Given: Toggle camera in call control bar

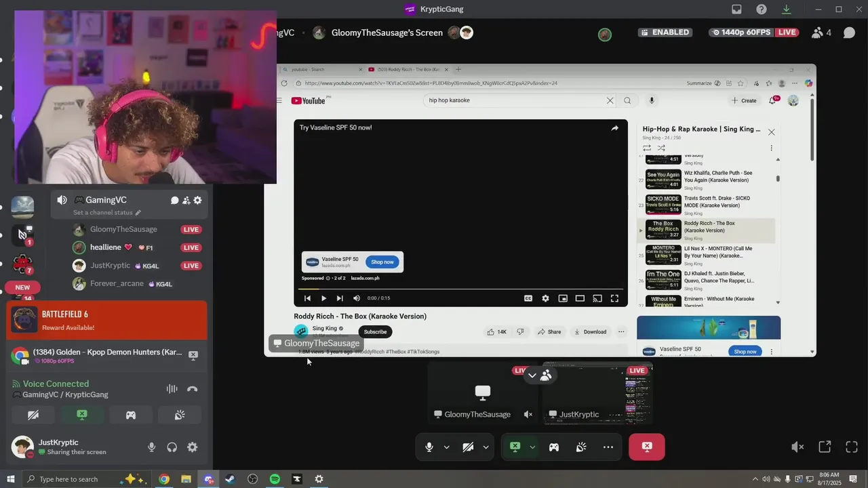Looking at the screenshot, I should [x=468, y=447].
